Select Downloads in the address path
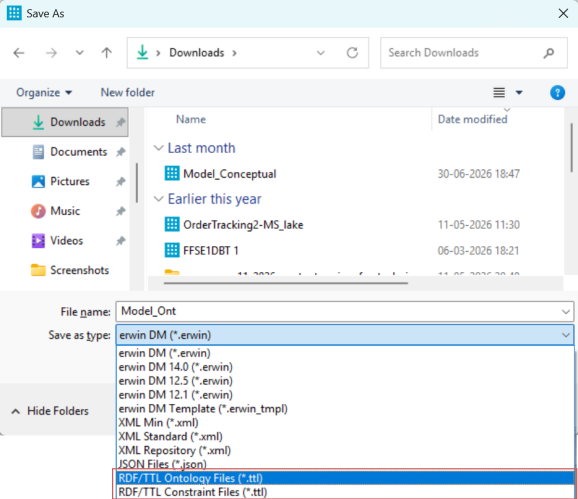The height and width of the screenshot is (499, 578). point(196,53)
